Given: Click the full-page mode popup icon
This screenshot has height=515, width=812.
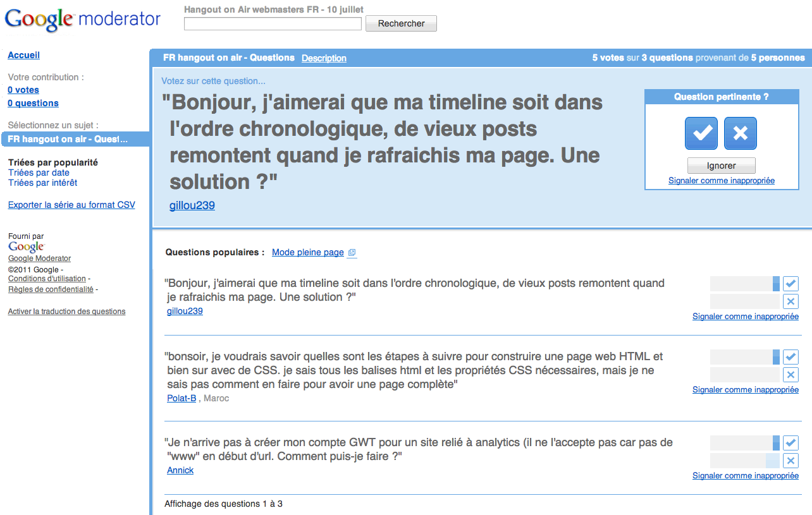Looking at the screenshot, I should tap(352, 253).
